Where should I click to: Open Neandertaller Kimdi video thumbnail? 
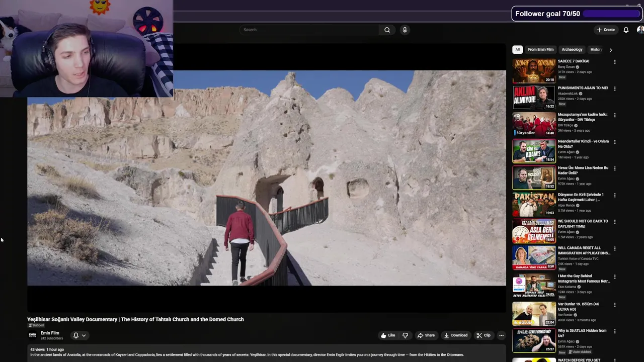click(x=534, y=150)
